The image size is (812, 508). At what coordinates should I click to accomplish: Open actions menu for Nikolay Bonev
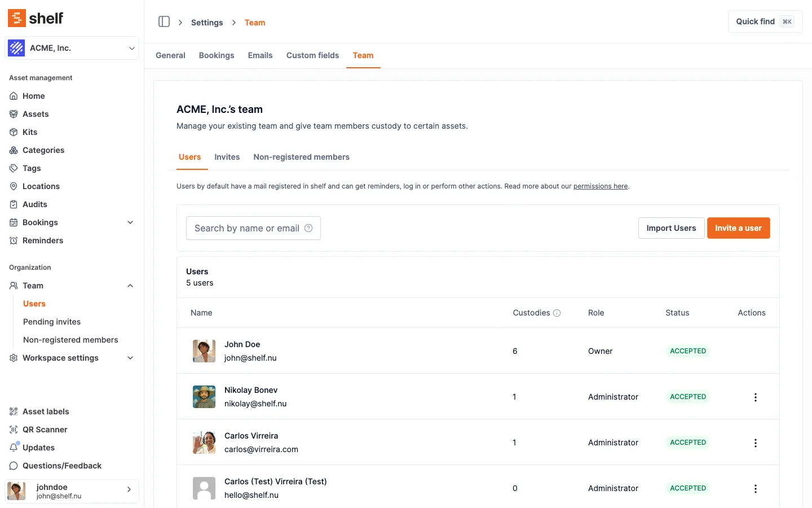[x=755, y=397]
